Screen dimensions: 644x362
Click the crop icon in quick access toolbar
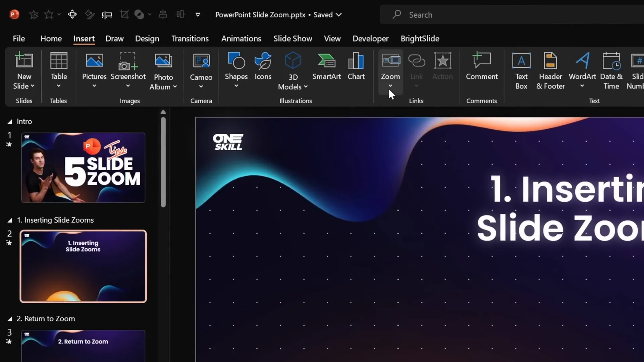124,14
